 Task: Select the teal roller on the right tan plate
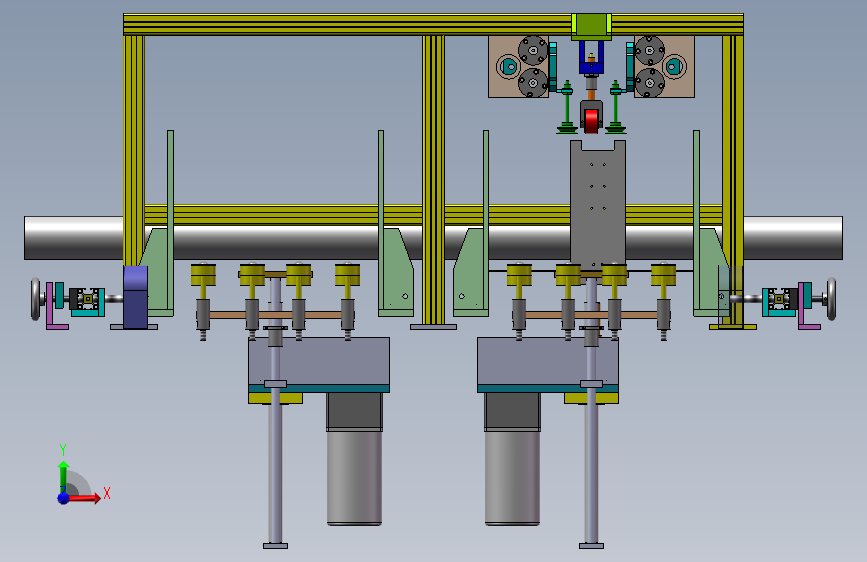pyautogui.click(x=674, y=67)
